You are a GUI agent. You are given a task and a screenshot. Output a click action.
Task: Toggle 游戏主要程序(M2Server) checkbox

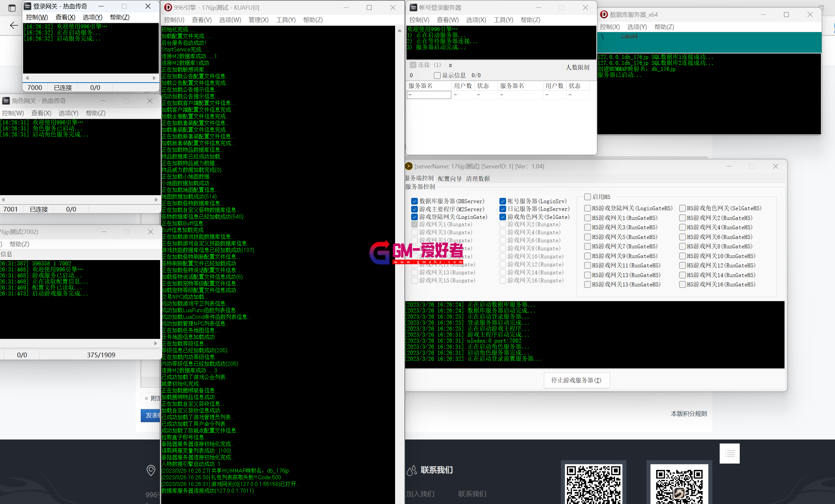pos(414,209)
